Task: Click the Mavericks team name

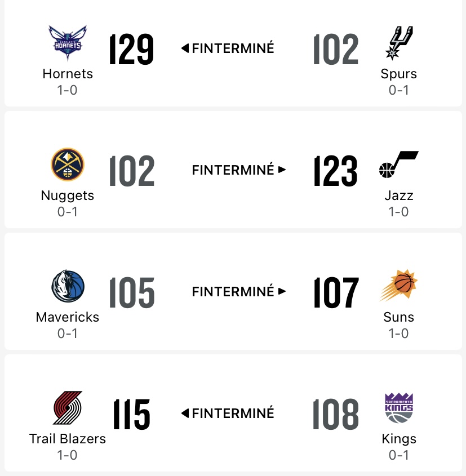Action: 68,317
